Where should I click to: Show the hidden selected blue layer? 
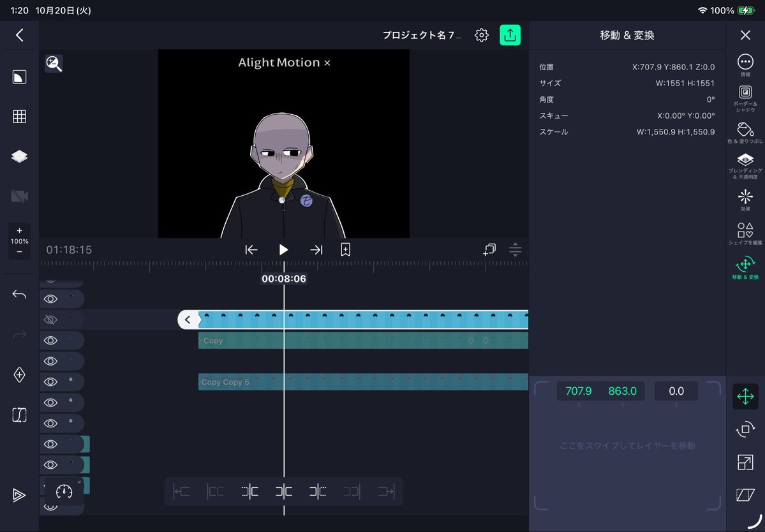pos(51,320)
